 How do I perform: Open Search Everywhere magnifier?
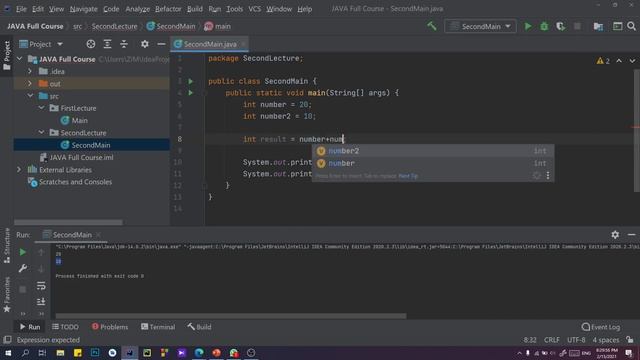[631, 26]
